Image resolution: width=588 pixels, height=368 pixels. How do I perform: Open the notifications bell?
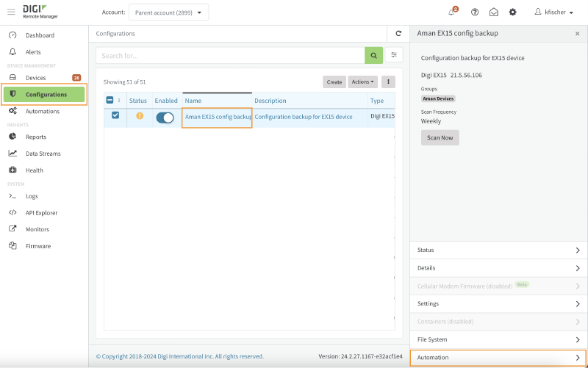coord(451,12)
